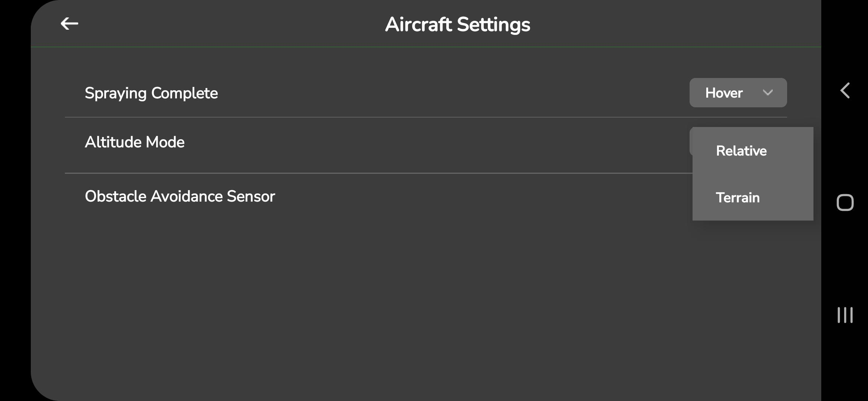Tap the Altitude Mode label
The width and height of the screenshot is (868, 401).
(134, 142)
